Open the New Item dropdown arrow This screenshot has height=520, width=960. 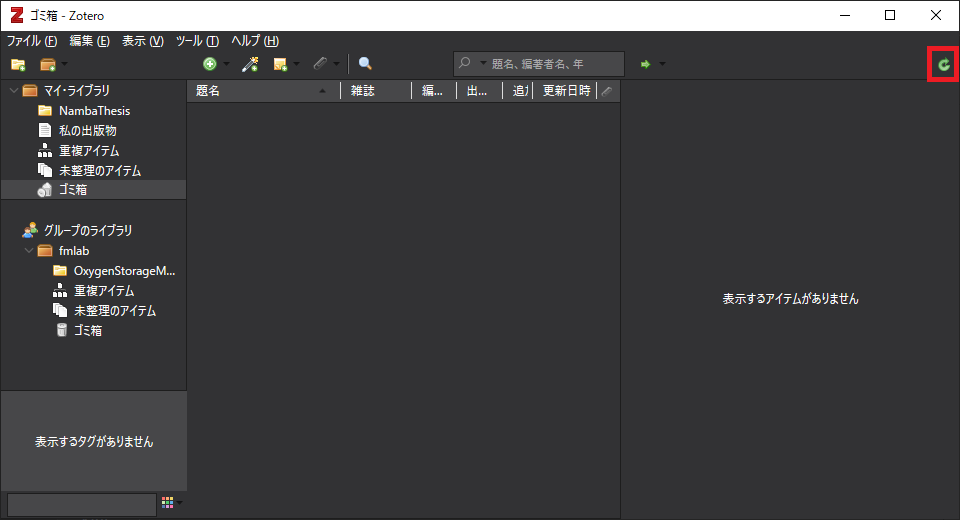[x=226, y=64]
